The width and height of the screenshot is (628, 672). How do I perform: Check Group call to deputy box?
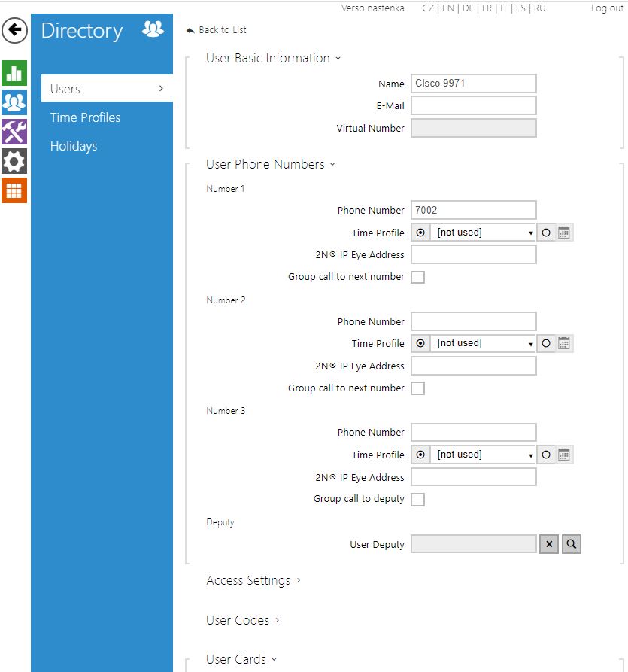417,500
